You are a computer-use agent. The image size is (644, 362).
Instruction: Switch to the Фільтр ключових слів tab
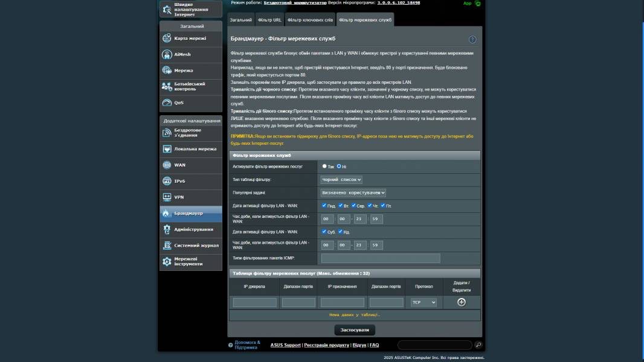pos(310,20)
